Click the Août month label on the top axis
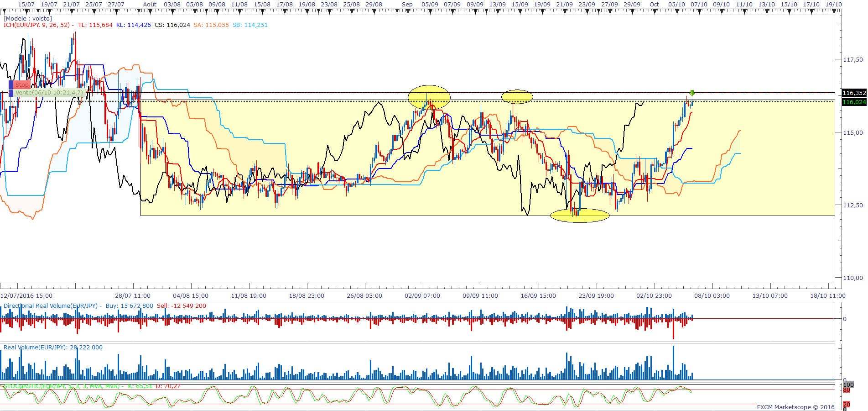This screenshot has height=411, width=868. click(150, 5)
